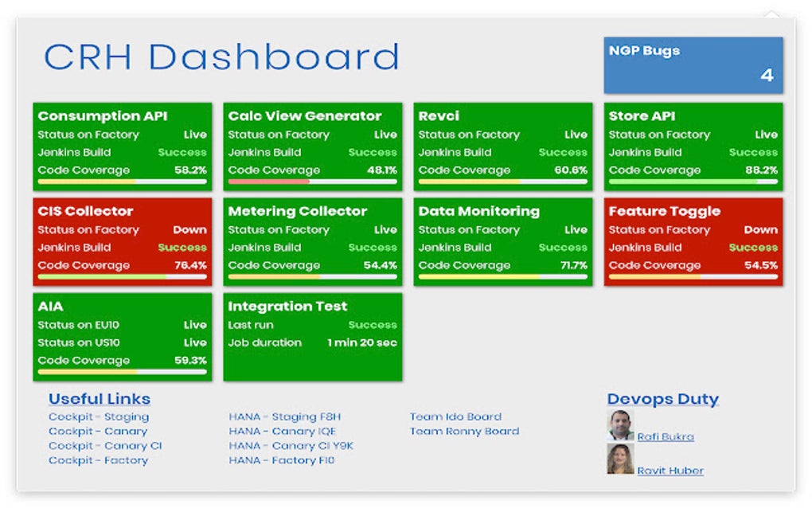Screen dimensions: 812x508
Task: Open the Feature Toggle status card
Action: coord(693,242)
